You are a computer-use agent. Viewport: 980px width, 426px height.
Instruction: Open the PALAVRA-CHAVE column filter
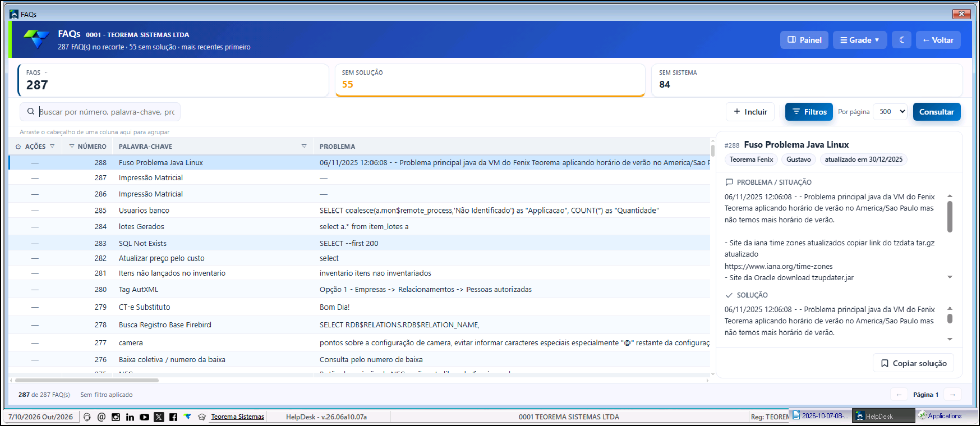pyautogui.click(x=304, y=146)
